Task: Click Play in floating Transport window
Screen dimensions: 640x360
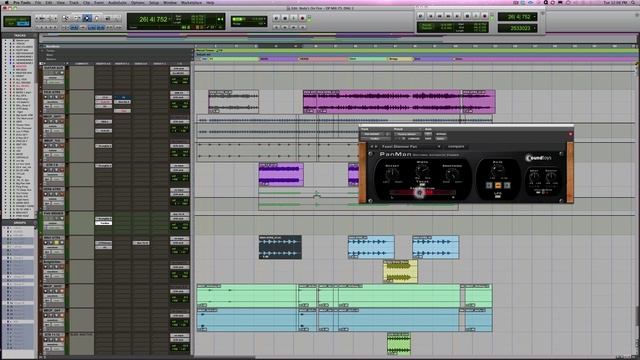Action: (x=476, y=16)
